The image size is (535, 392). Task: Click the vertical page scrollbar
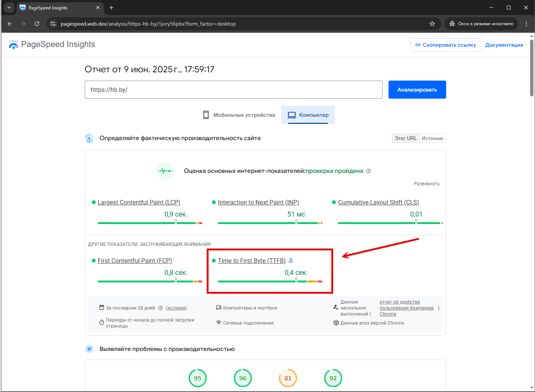[532, 68]
